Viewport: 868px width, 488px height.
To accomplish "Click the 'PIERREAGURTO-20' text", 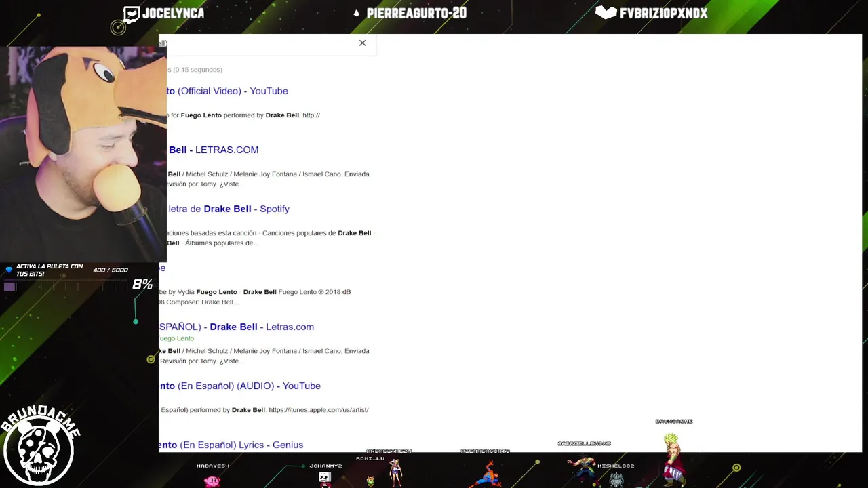I will tap(416, 14).
